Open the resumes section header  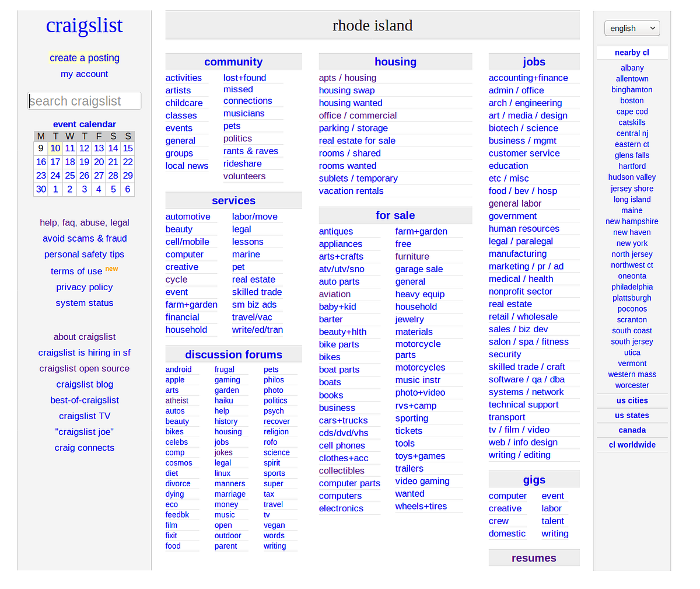534,558
